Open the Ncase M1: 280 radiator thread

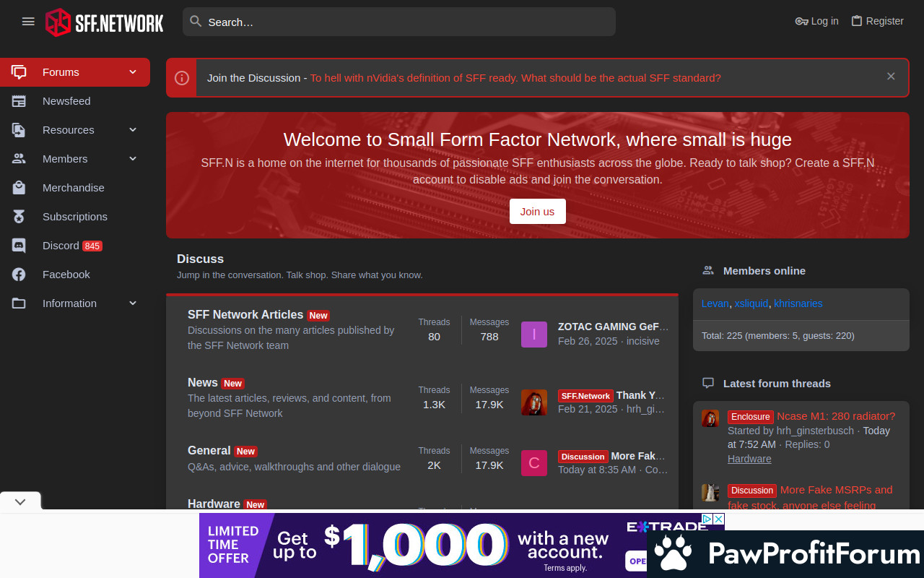(836, 416)
